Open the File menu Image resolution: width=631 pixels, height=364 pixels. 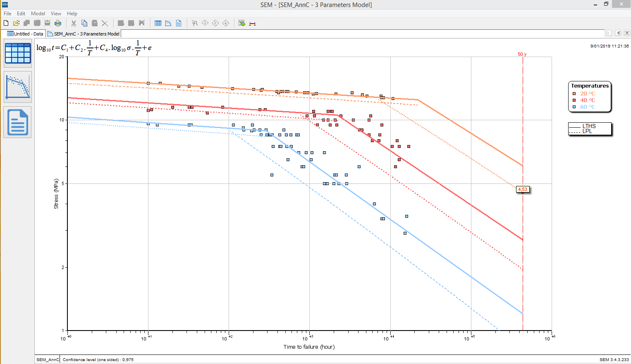click(x=7, y=14)
